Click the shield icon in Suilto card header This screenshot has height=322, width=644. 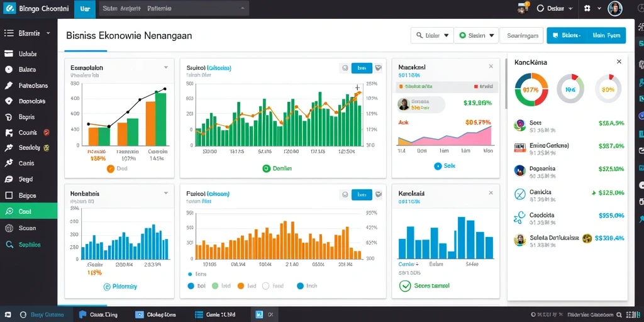pos(378,68)
